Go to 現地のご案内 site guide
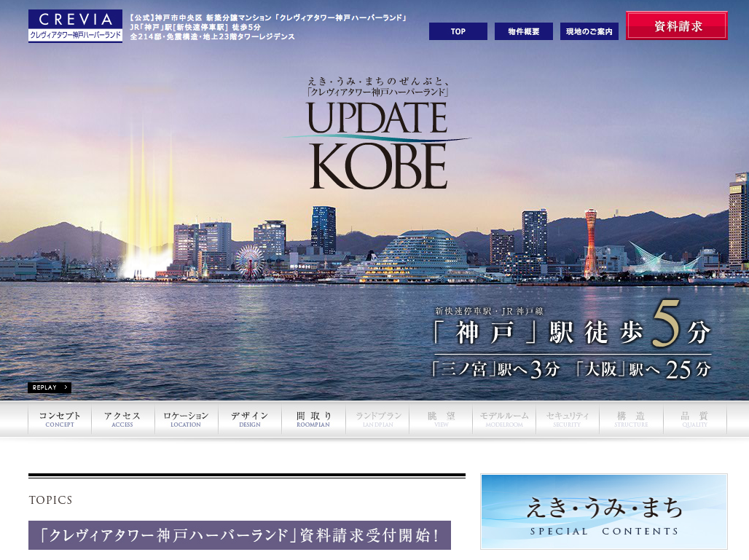 pyautogui.click(x=589, y=31)
